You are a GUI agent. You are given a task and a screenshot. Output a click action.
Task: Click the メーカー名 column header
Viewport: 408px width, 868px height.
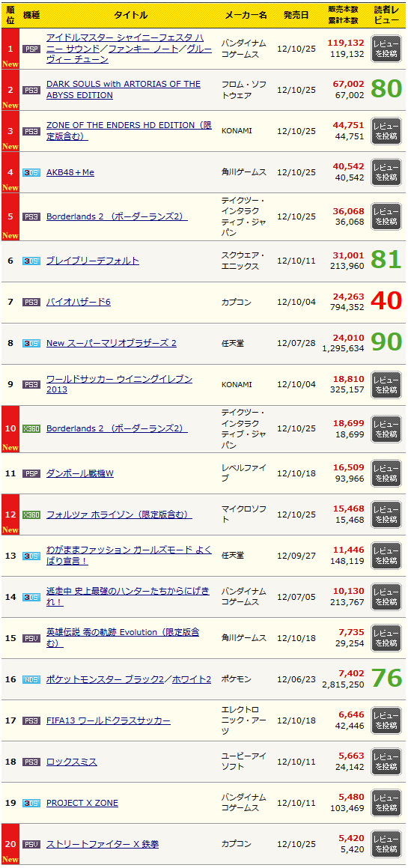[246, 15]
